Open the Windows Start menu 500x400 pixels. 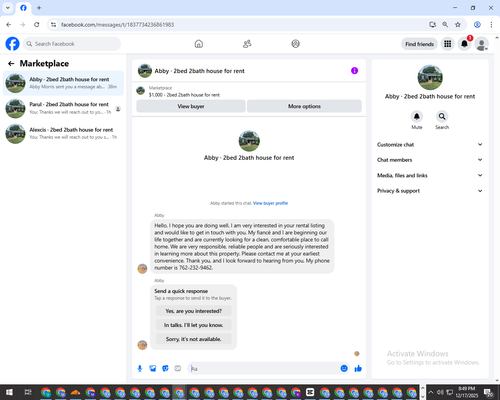pos(9,392)
